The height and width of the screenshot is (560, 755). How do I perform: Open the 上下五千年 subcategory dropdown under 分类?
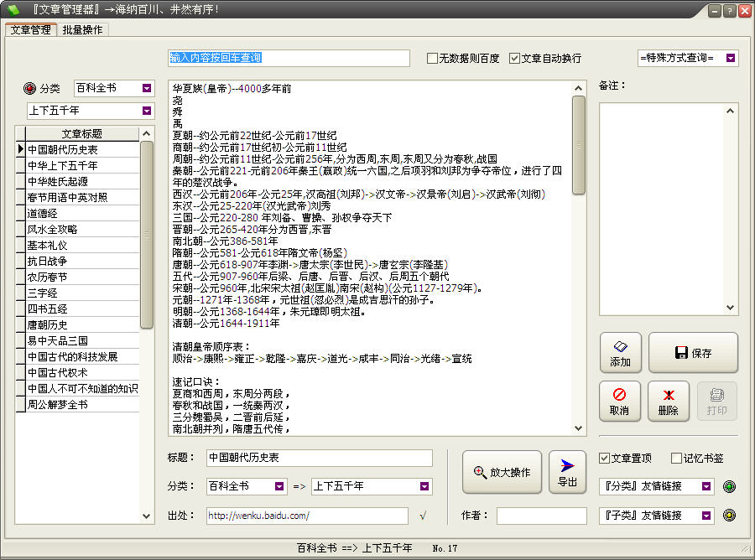tap(147, 111)
